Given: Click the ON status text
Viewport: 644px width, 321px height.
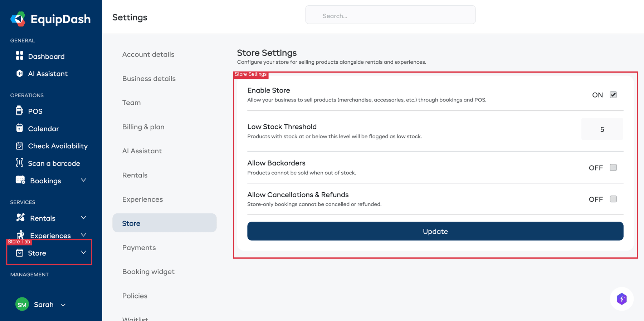Looking at the screenshot, I should click(x=597, y=95).
